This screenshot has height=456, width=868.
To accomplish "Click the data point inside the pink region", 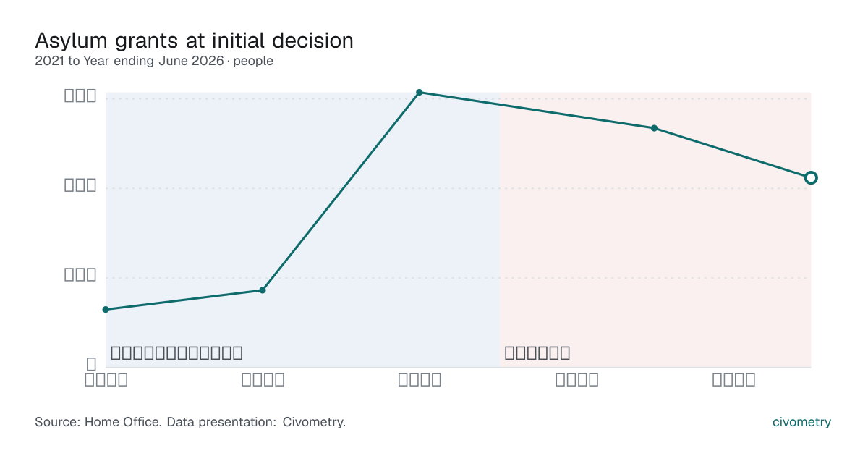I will pos(654,128).
